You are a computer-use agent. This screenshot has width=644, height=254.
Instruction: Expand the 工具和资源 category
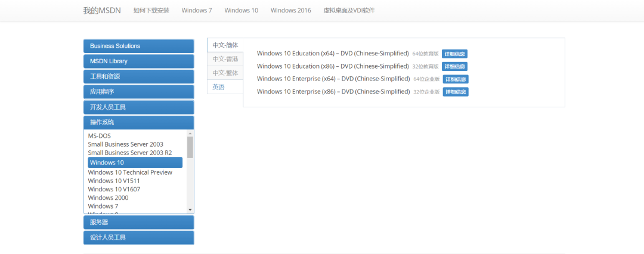[139, 76]
